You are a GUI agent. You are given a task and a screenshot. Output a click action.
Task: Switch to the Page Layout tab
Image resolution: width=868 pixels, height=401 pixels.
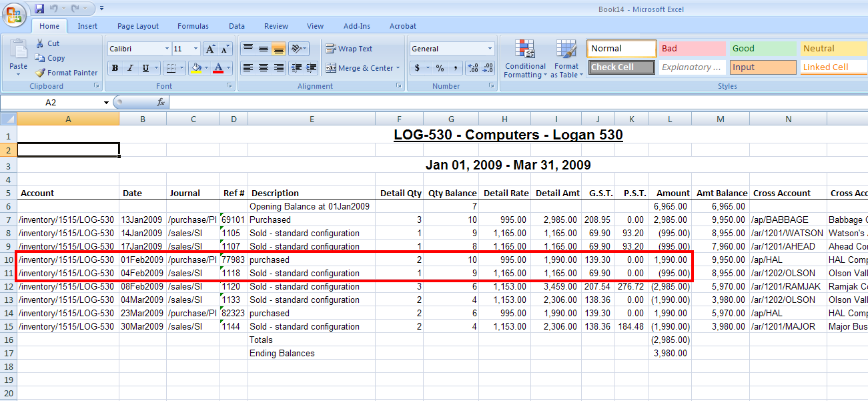pyautogui.click(x=138, y=26)
